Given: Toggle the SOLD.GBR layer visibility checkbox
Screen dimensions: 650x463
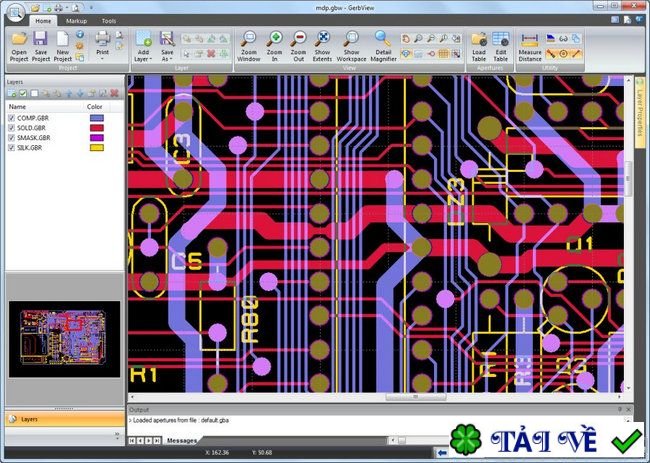Looking at the screenshot, I should (x=12, y=128).
